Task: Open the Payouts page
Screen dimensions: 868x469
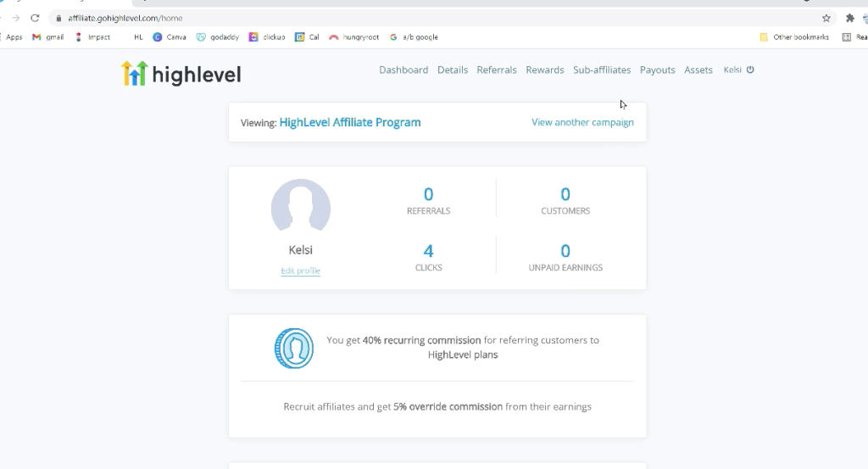Action: [x=657, y=70]
